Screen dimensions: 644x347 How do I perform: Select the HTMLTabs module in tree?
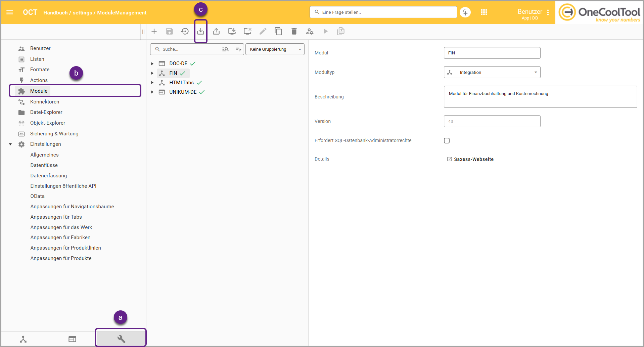[x=181, y=83]
